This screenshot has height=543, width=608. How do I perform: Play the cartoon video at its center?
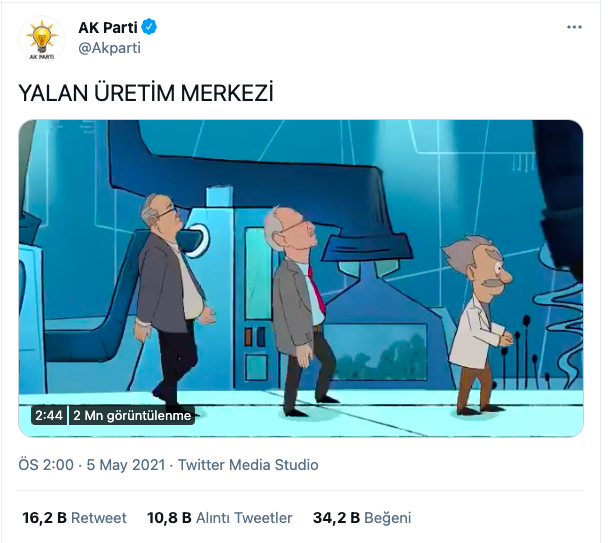(301, 278)
